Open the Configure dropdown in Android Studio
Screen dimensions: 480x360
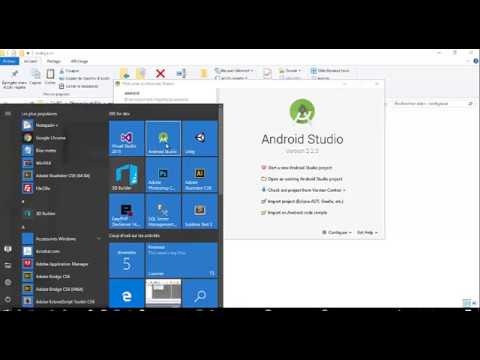click(337, 232)
